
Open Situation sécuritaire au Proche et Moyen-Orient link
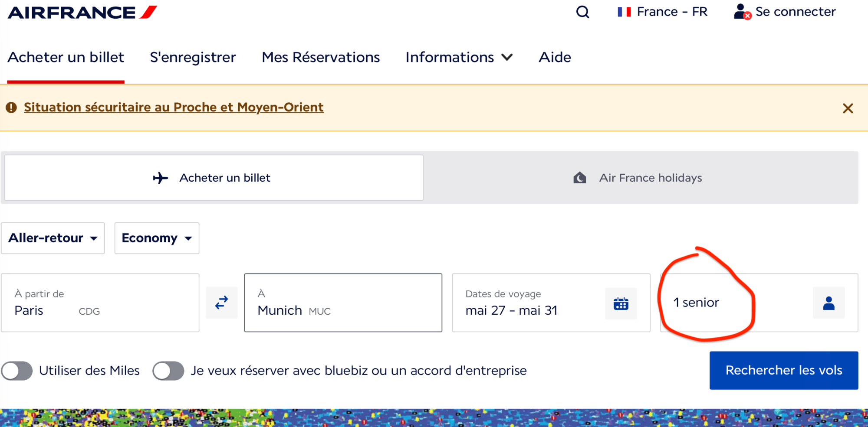point(174,108)
